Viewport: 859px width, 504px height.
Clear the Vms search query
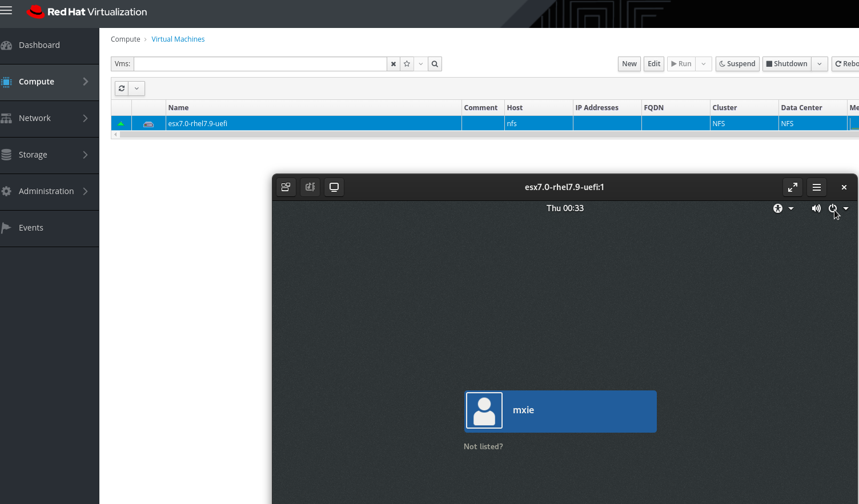(x=394, y=64)
